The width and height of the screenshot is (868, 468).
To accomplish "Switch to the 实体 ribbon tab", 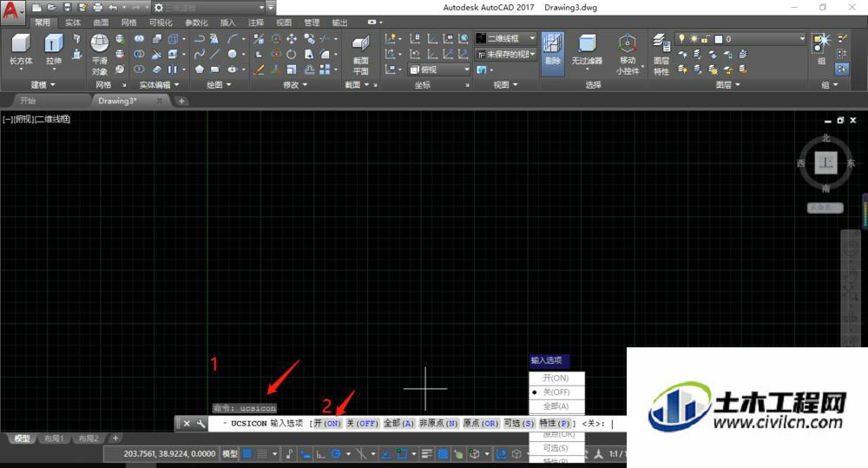I will click(73, 23).
